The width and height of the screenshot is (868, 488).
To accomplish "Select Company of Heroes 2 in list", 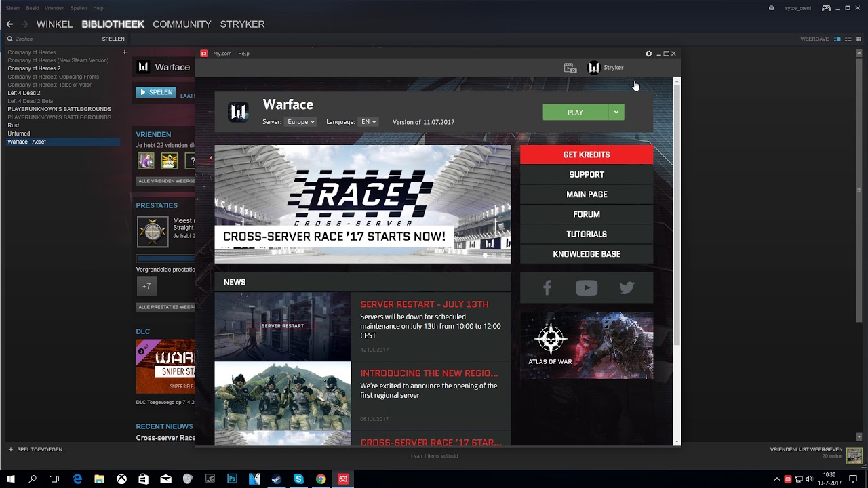I will (34, 68).
